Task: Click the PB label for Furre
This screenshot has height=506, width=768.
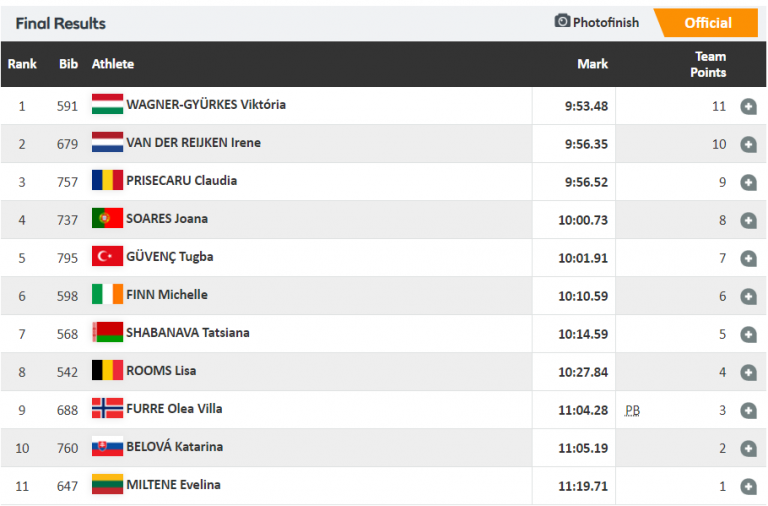Action: (632, 410)
